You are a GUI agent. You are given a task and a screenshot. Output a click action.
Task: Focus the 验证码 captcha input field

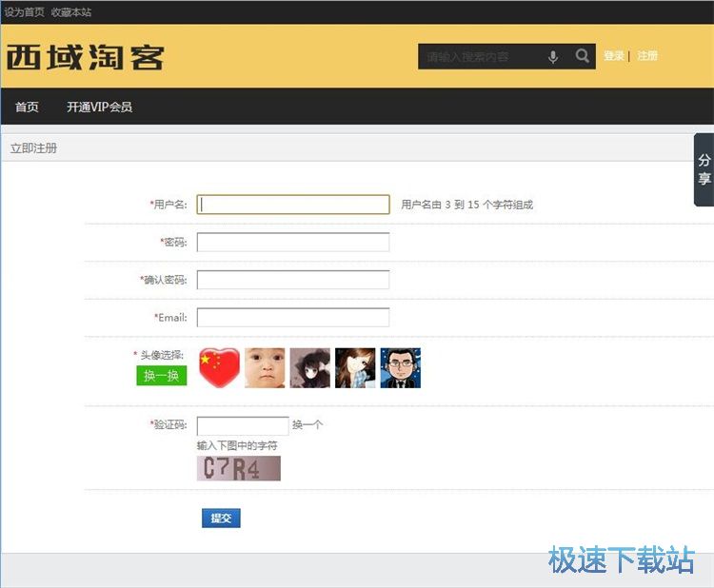tap(243, 426)
